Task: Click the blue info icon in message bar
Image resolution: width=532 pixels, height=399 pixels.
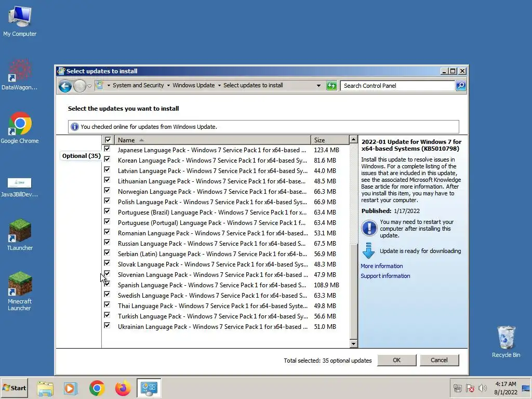Action: (75, 127)
